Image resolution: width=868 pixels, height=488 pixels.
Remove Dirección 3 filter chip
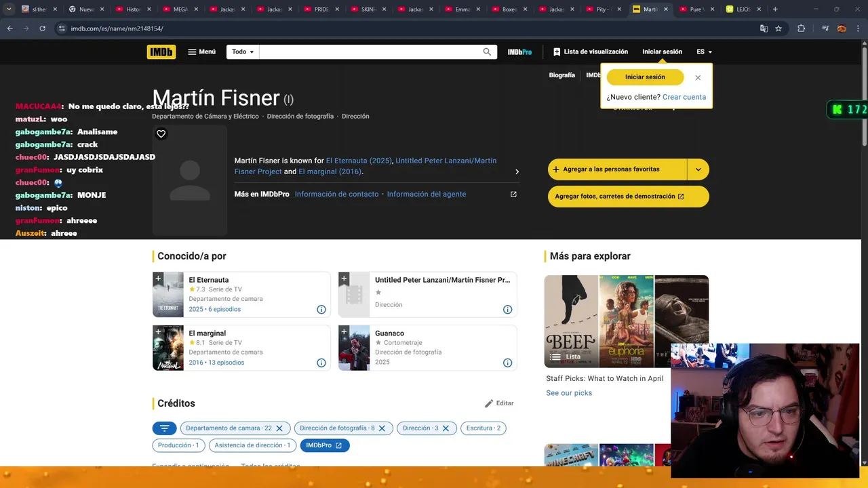[446, 428]
